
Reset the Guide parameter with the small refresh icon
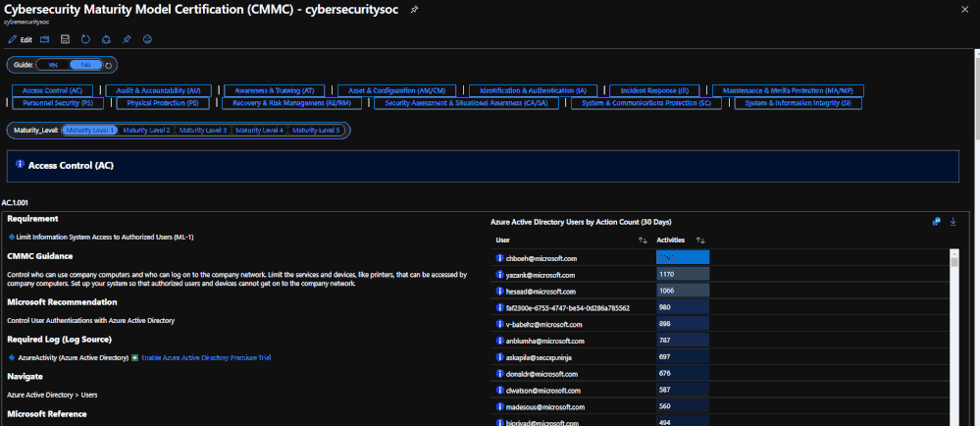(x=108, y=65)
